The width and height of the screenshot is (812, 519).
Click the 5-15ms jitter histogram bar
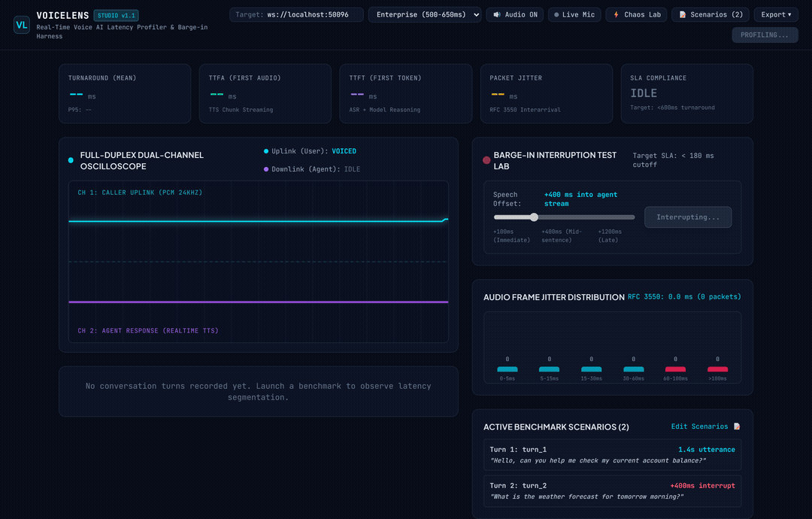point(549,369)
